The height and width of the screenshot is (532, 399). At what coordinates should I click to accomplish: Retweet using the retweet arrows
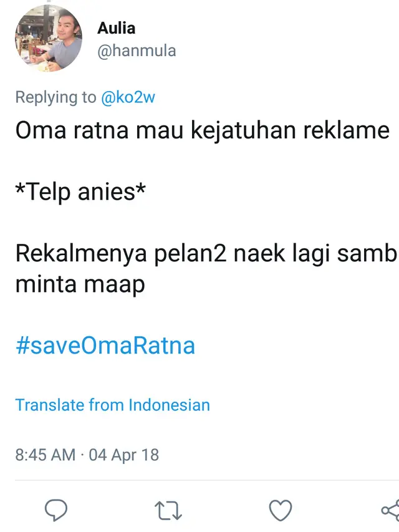(x=168, y=510)
